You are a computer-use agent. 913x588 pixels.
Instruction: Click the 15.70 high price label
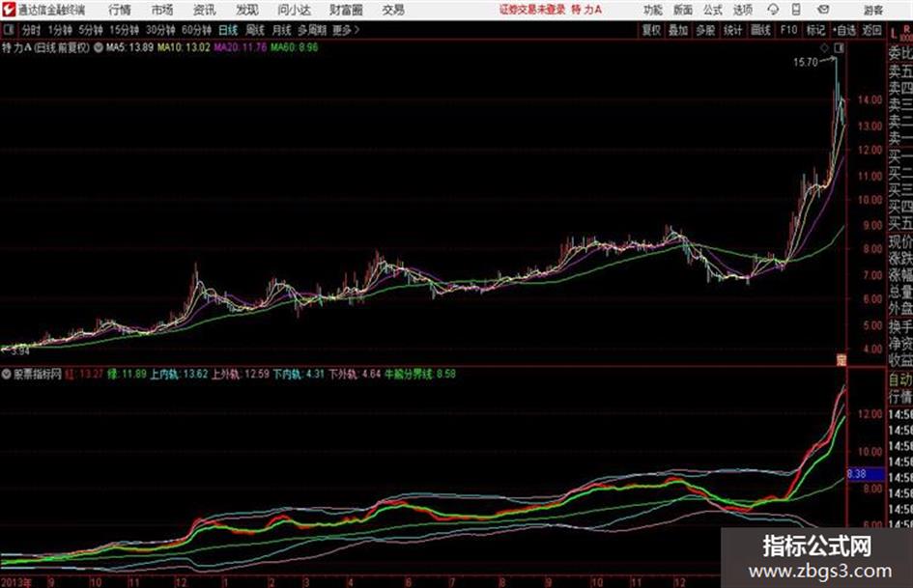[x=806, y=62]
